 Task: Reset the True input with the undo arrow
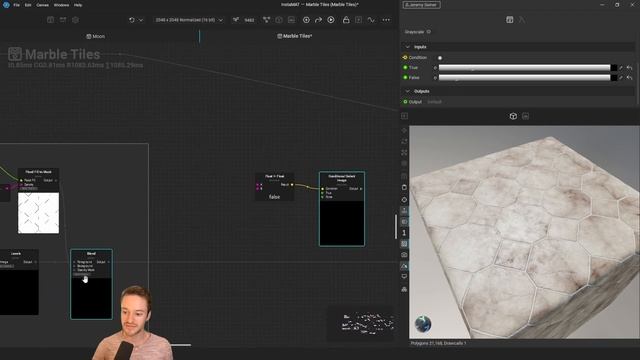tap(629, 68)
